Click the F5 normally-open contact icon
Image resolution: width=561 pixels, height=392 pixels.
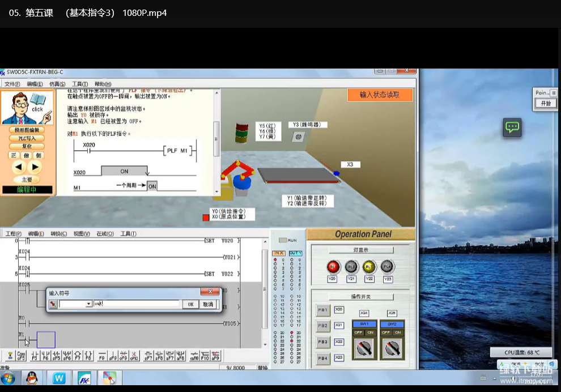(34, 356)
